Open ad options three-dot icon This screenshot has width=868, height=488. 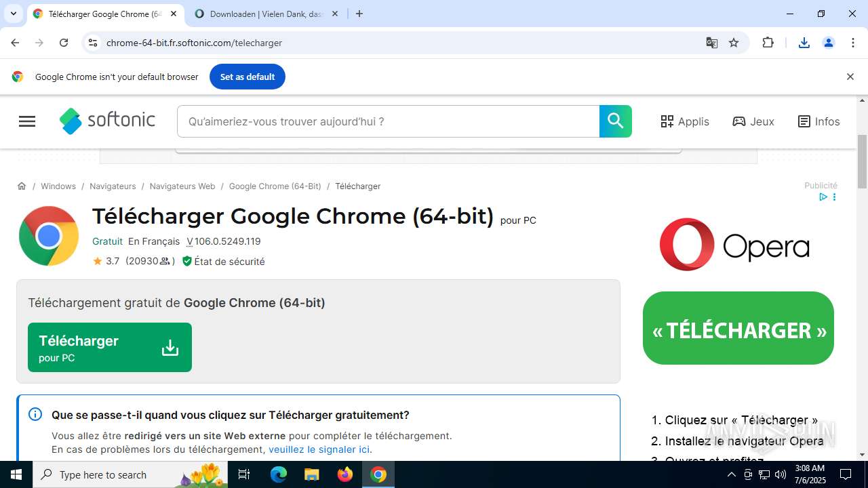(x=834, y=197)
